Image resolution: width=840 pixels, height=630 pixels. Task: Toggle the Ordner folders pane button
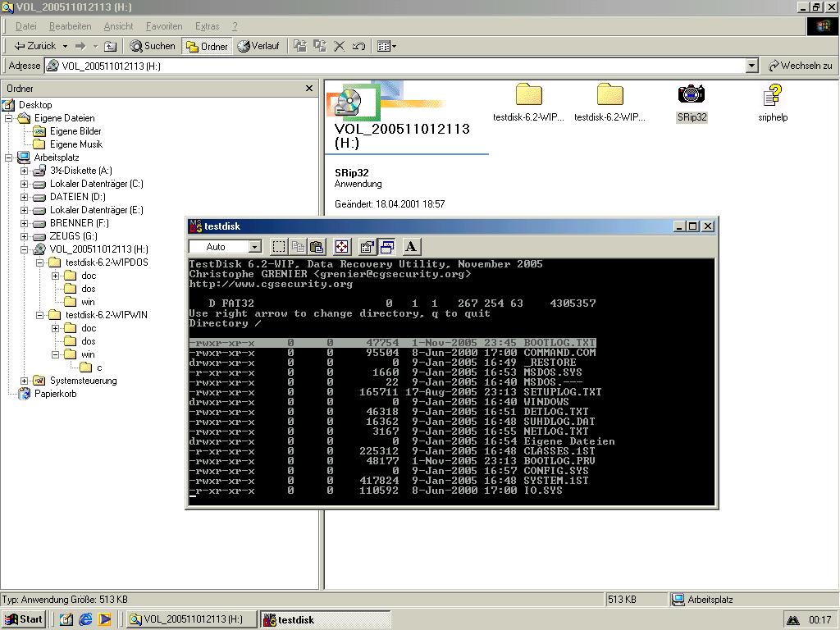207,46
